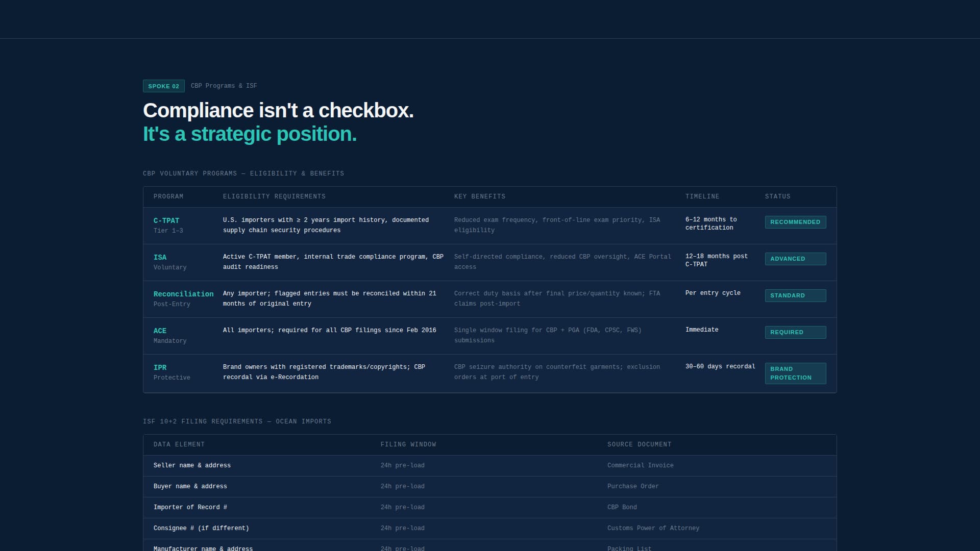Click the Customs Power of Attorney cell
The image size is (980, 551).
click(x=653, y=528)
